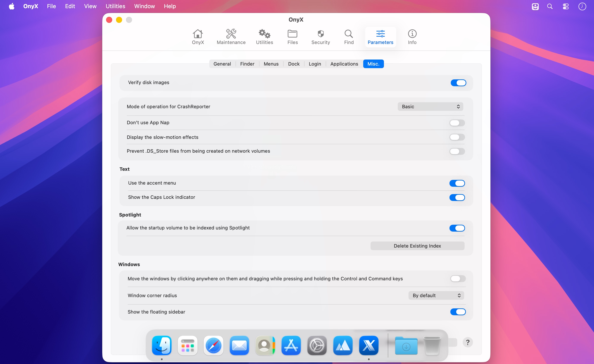
Task: Open the Edit menu
Action: (x=70, y=6)
